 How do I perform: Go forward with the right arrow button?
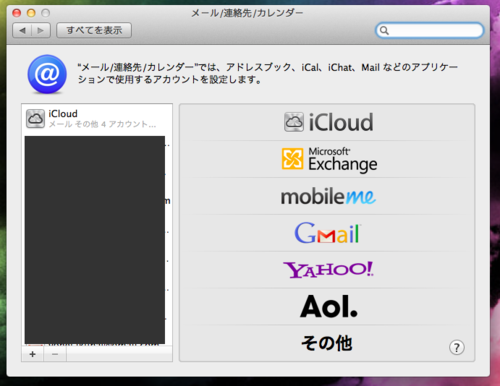pos(41,30)
